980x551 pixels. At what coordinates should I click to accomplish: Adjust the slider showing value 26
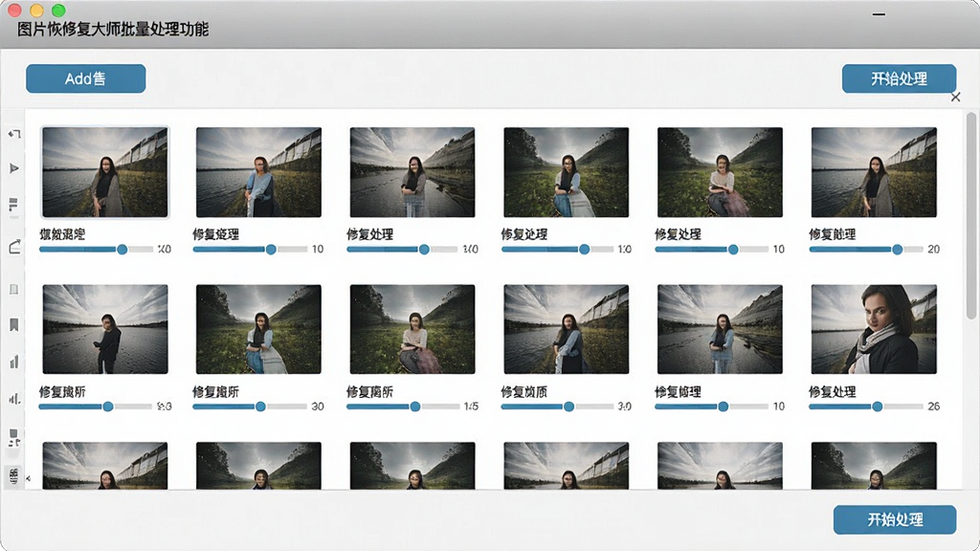click(865, 407)
